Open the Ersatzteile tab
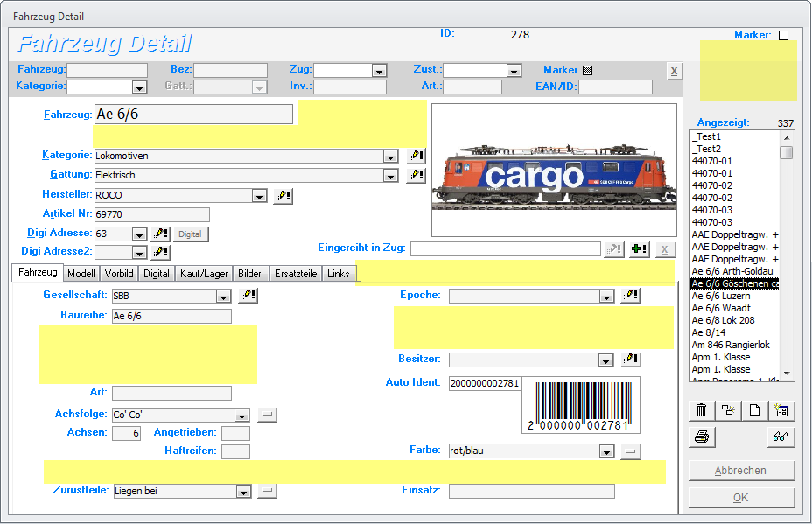Image resolution: width=812 pixels, height=524 pixels. pyautogui.click(x=296, y=274)
